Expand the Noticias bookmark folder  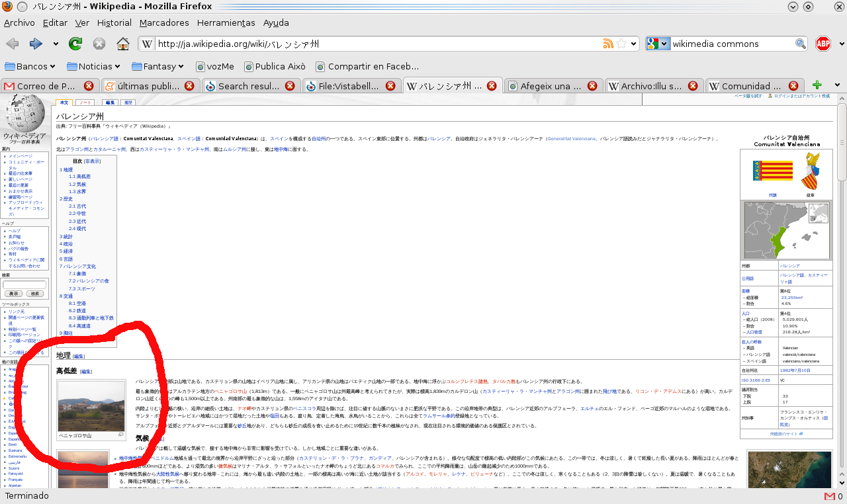(x=93, y=66)
